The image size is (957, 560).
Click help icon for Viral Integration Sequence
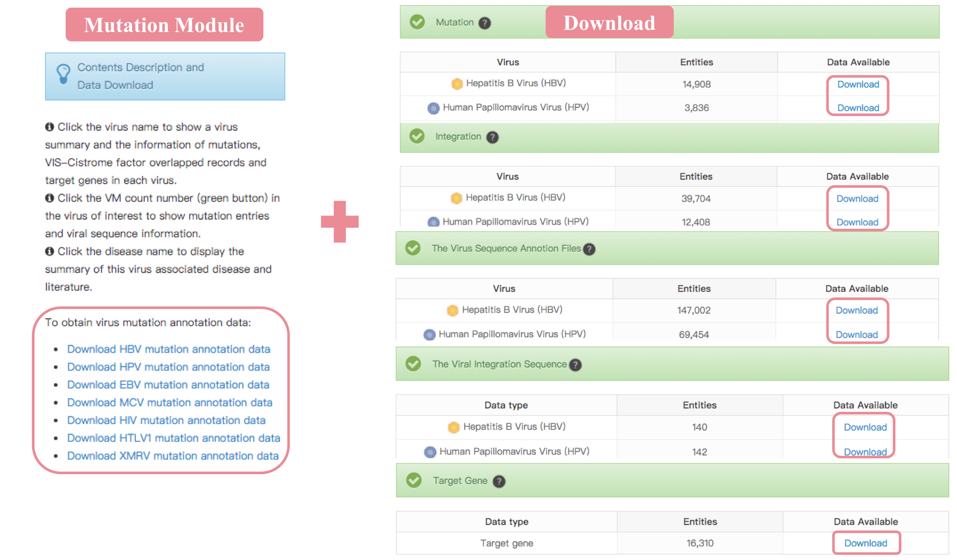pyautogui.click(x=575, y=365)
